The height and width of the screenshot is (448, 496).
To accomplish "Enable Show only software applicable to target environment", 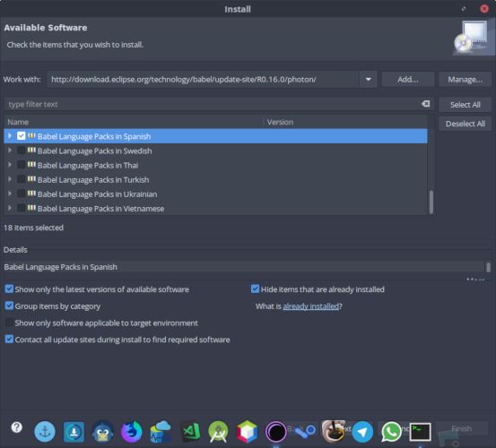I will point(9,323).
